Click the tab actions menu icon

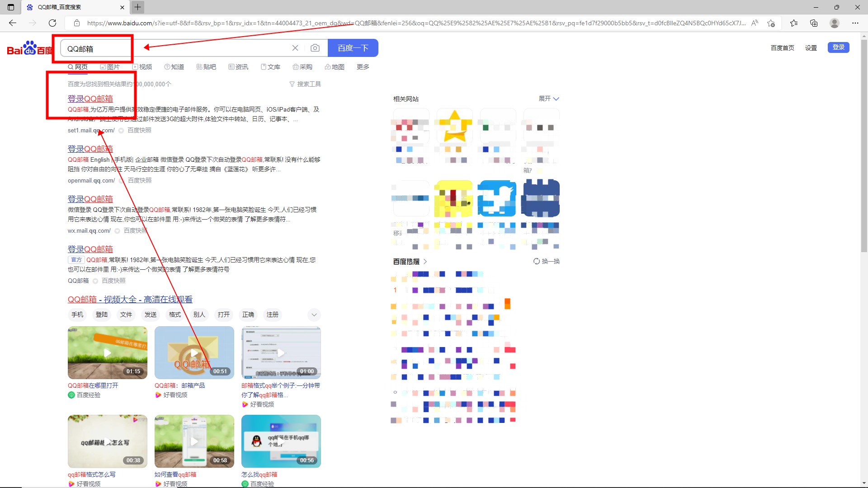11,7
